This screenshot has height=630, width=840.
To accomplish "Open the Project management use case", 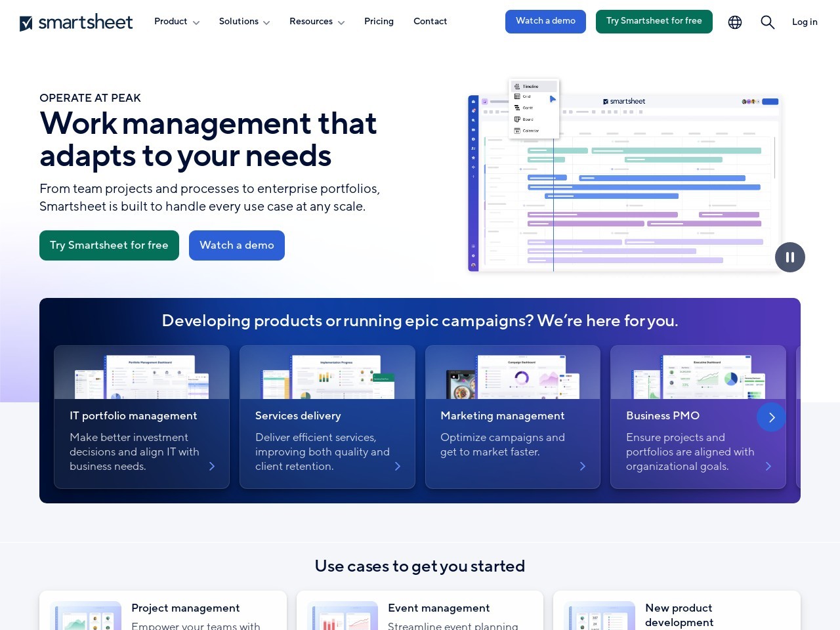I will click(186, 608).
